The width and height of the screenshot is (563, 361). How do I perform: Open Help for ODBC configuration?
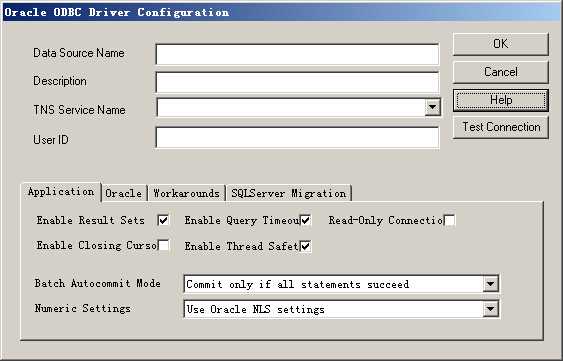point(501,100)
